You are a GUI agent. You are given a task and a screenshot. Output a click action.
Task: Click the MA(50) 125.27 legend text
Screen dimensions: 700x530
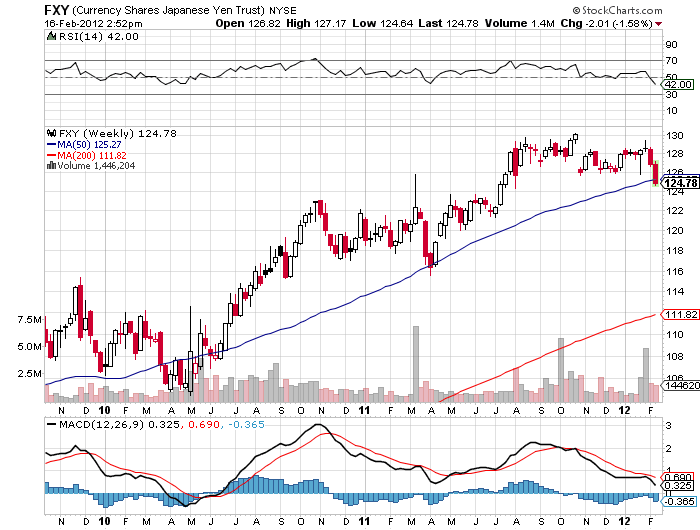89,145
